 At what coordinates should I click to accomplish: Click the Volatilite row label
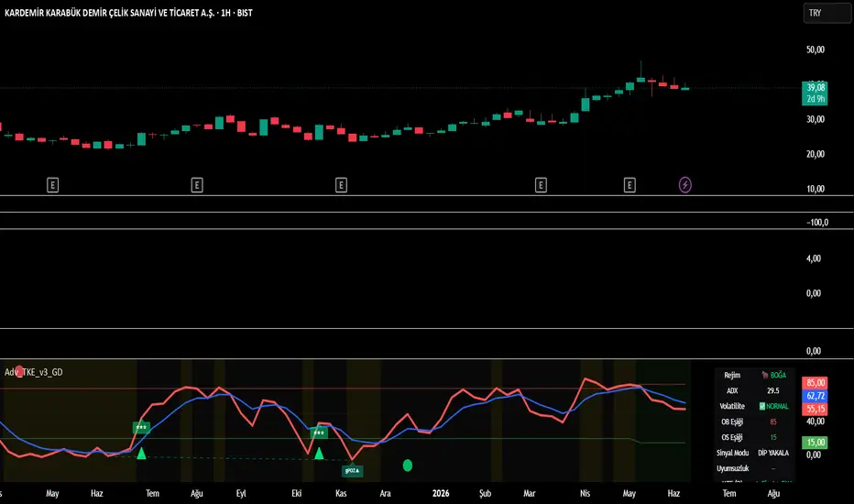[x=732, y=407]
